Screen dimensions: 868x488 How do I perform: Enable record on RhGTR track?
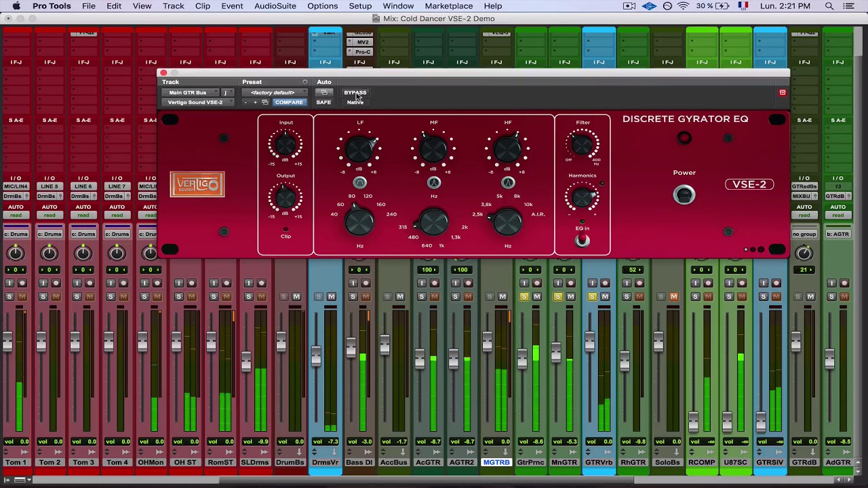[639, 283]
